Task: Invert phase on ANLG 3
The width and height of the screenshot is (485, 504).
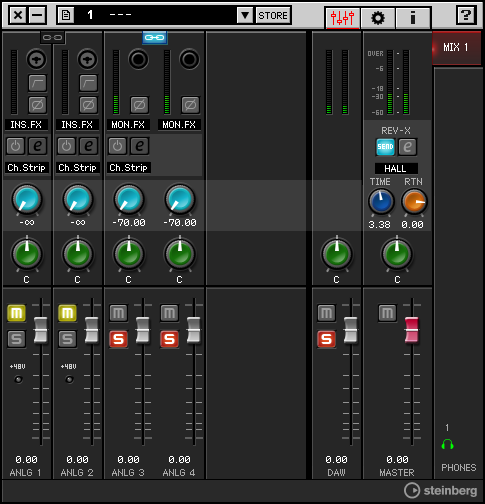Action: [x=139, y=105]
